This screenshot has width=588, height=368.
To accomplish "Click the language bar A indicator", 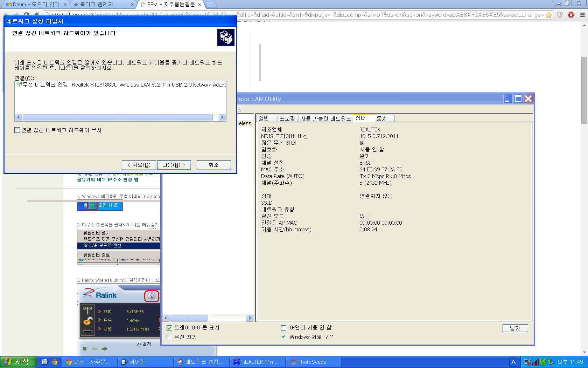I will pos(513,362).
